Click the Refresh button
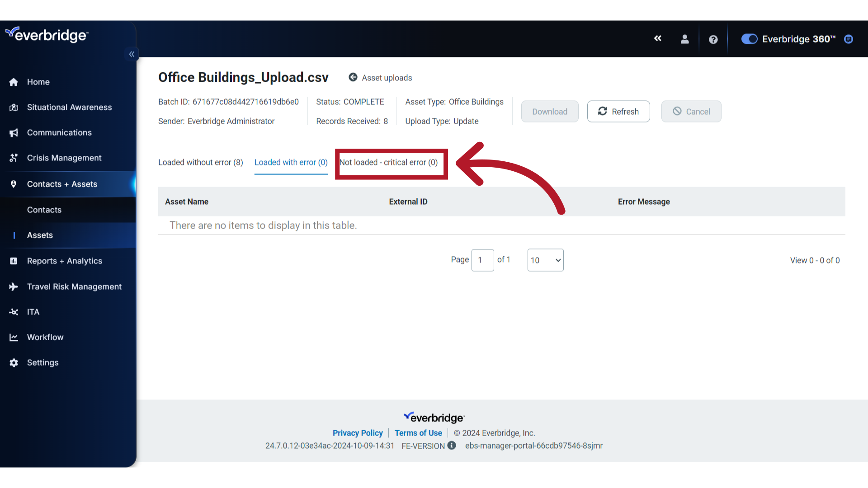Screen dimensions: 868x488 click(618, 112)
